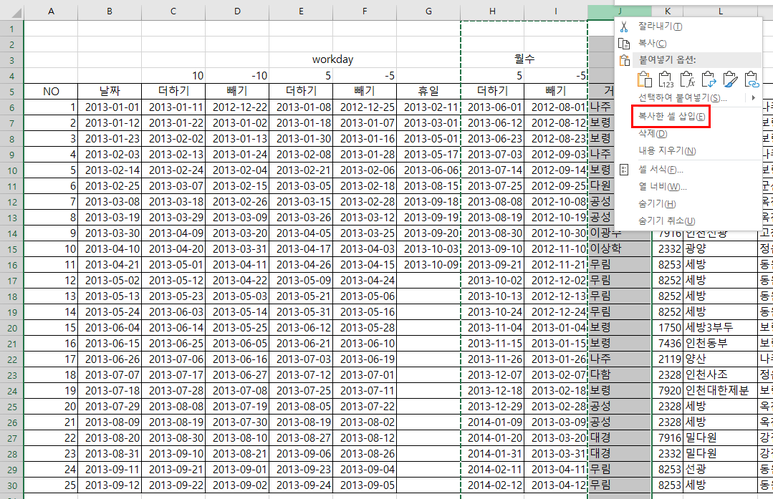Image resolution: width=773 pixels, height=499 pixels.
Task: Select column E header
Action: coord(301,11)
